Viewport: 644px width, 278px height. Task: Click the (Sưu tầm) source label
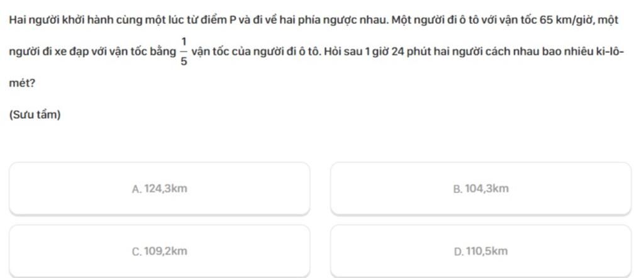(35, 115)
